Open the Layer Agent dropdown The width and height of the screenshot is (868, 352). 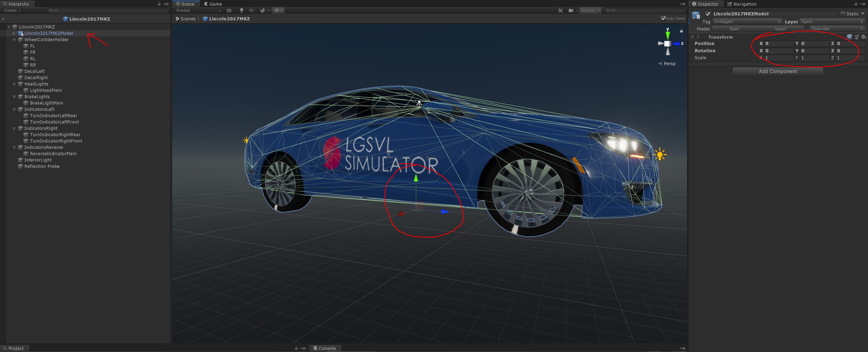point(832,21)
